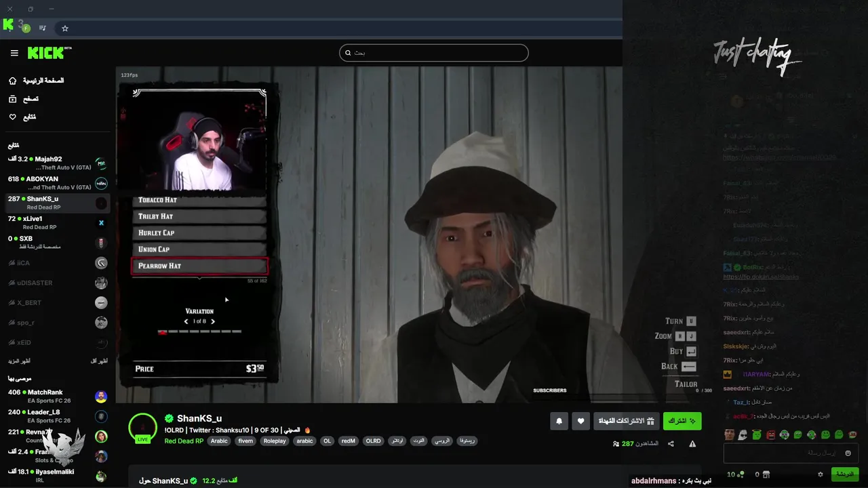Image resolution: width=868 pixels, height=488 pixels.
Task: Toggle the follow heart button
Action: click(580, 421)
